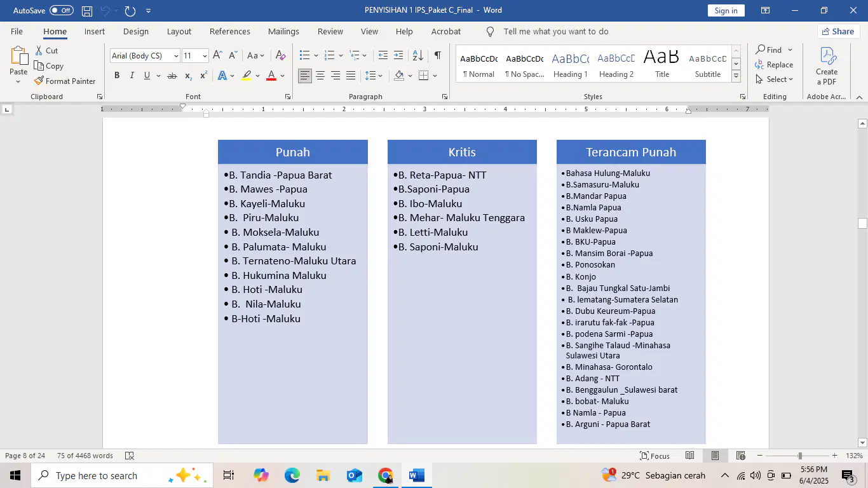Open the Sort dialog icon
The image size is (868, 488).
click(x=418, y=55)
